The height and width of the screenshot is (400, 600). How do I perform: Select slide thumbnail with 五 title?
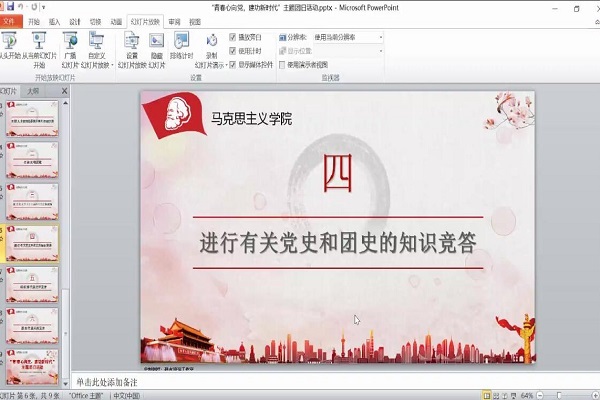click(32, 284)
